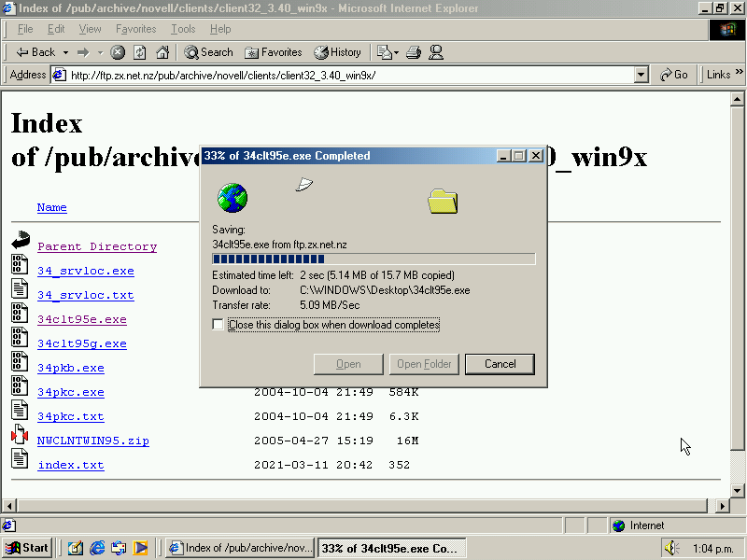747x560 pixels.
Task: Stop page loading with the Stop icon
Action: click(118, 52)
